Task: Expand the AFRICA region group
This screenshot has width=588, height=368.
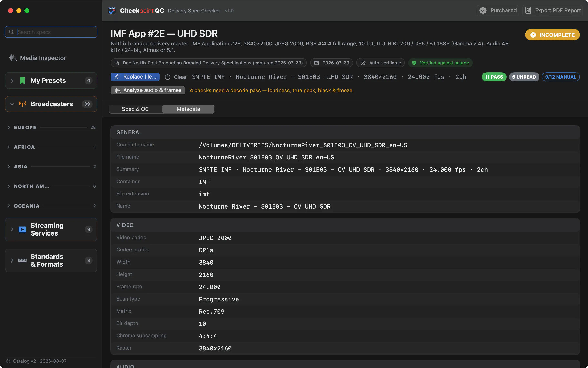Action: point(9,147)
